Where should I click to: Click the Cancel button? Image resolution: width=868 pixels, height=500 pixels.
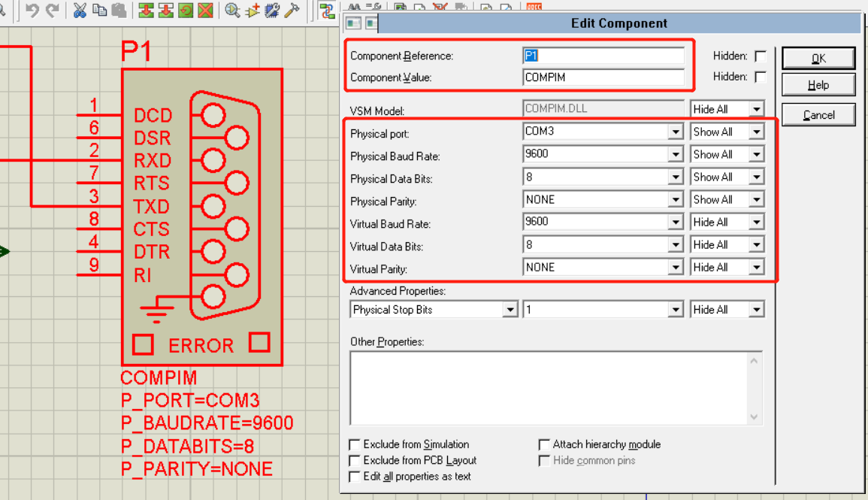818,115
